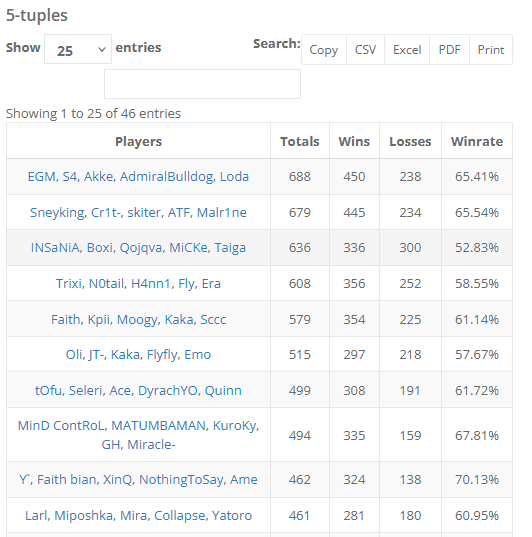532x537 pixels.
Task: Open the Trixi, N0tail, H4nn1 lineup link
Action: [x=138, y=284]
